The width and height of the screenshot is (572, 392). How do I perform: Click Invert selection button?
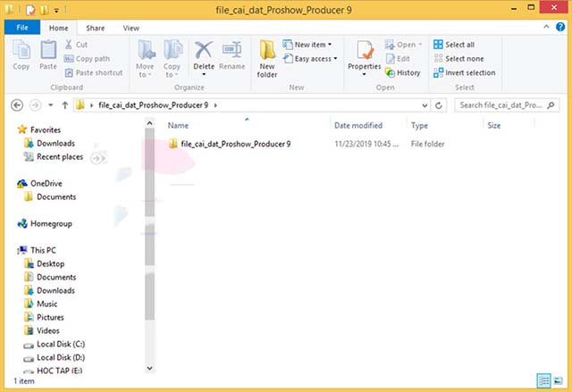tap(464, 73)
